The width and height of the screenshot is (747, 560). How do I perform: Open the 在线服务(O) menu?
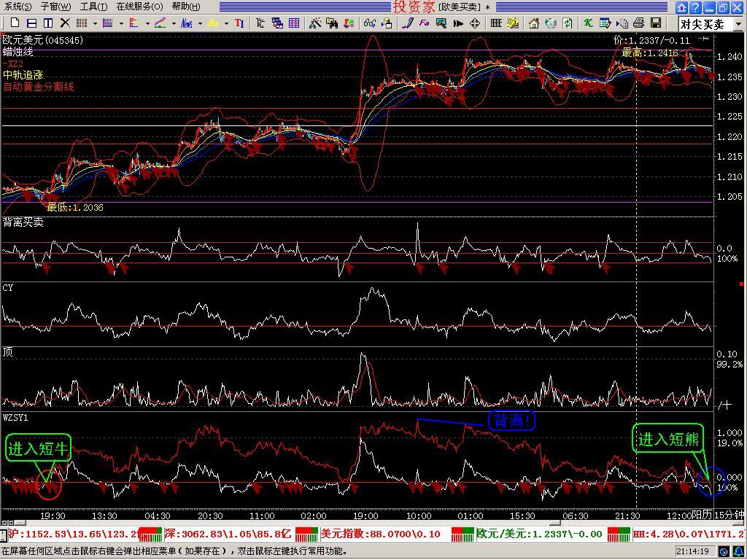point(139,7)
